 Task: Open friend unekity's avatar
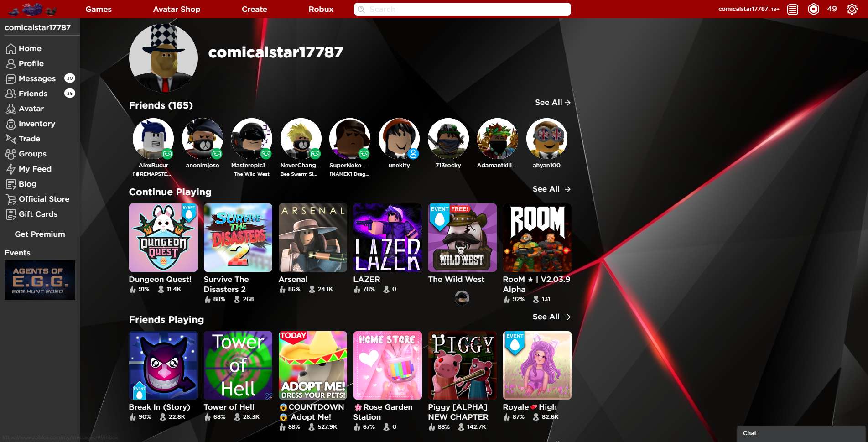399,139
